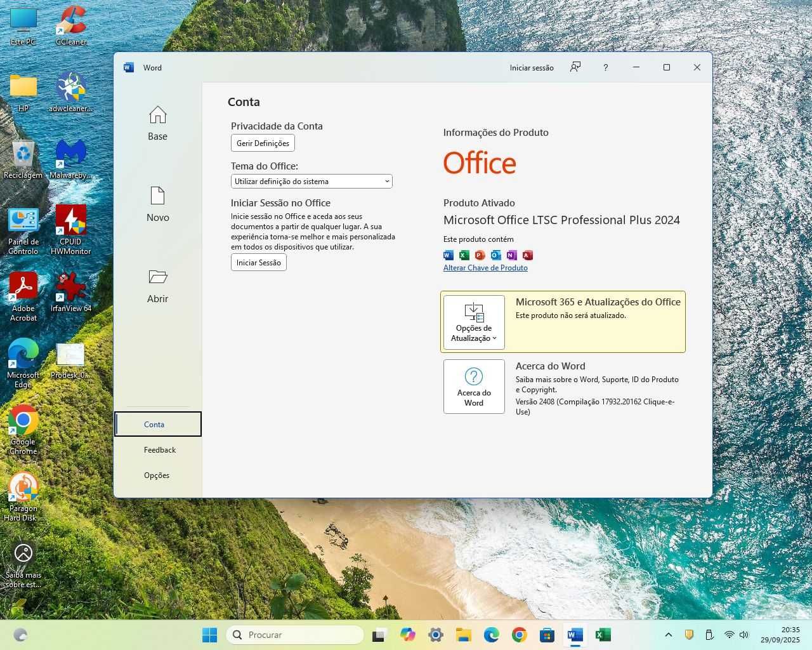Follow the Alterar Chave de Produto link

click(485, 268)
